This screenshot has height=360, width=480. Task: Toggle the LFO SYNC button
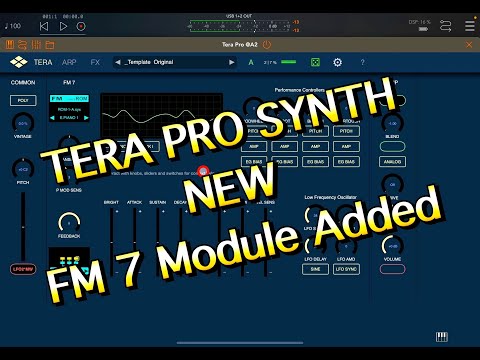point(346,269)
